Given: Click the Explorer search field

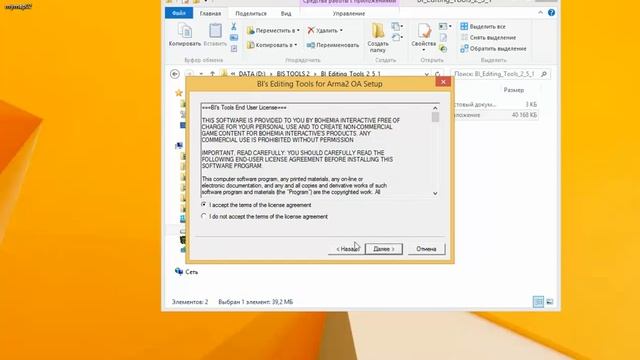Looking at the screenshot, I should point(500,74).
